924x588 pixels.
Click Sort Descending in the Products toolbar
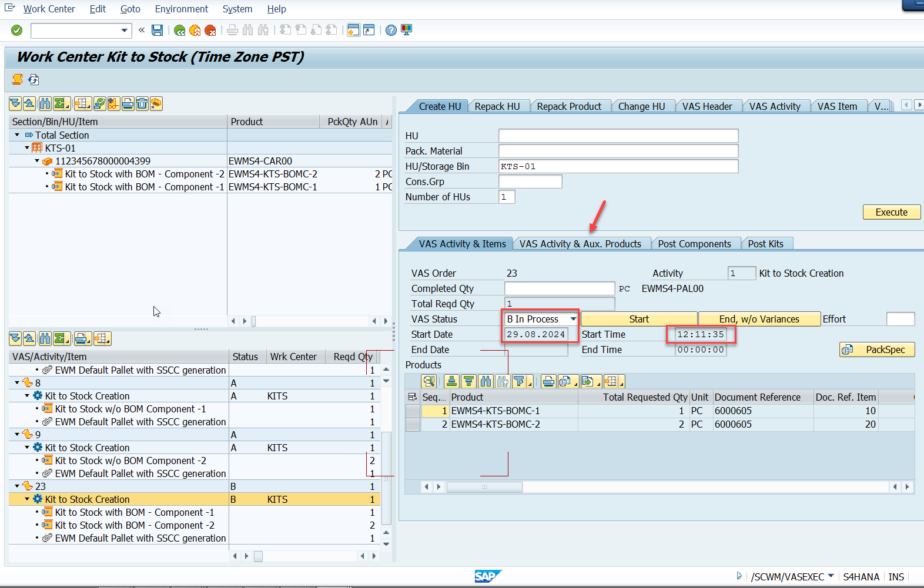(x=468, y=381)
